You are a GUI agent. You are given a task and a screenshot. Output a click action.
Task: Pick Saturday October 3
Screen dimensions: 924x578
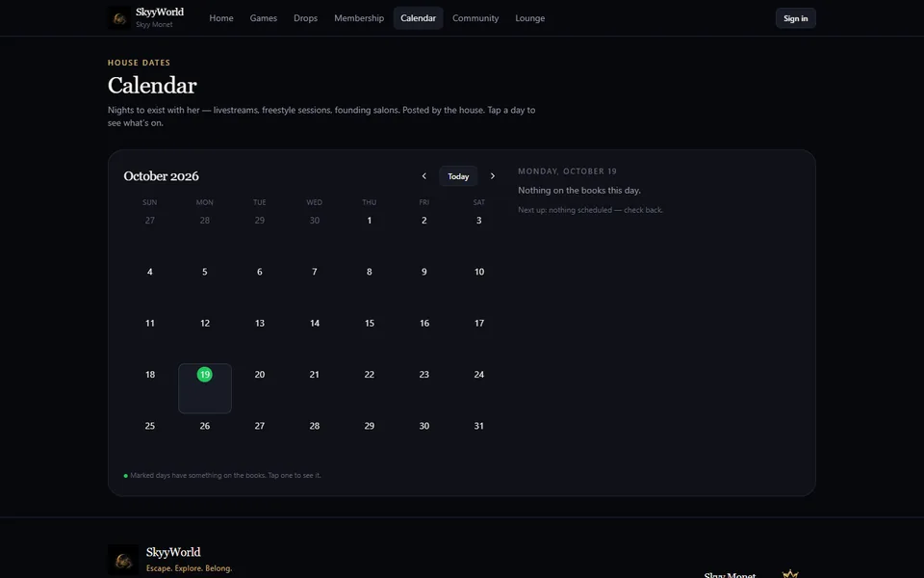479,234
